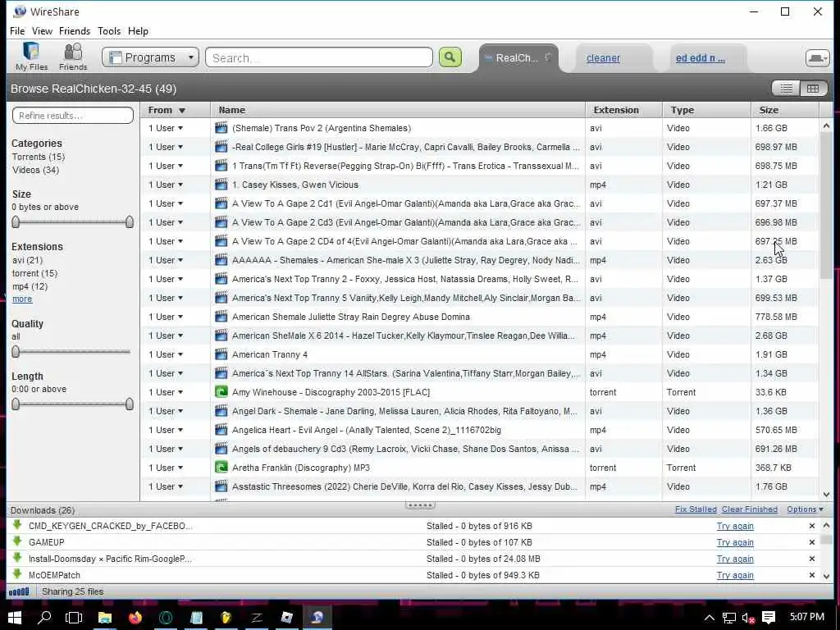Click the WireShare taskbar icon
840x630 pixels.
317,617
